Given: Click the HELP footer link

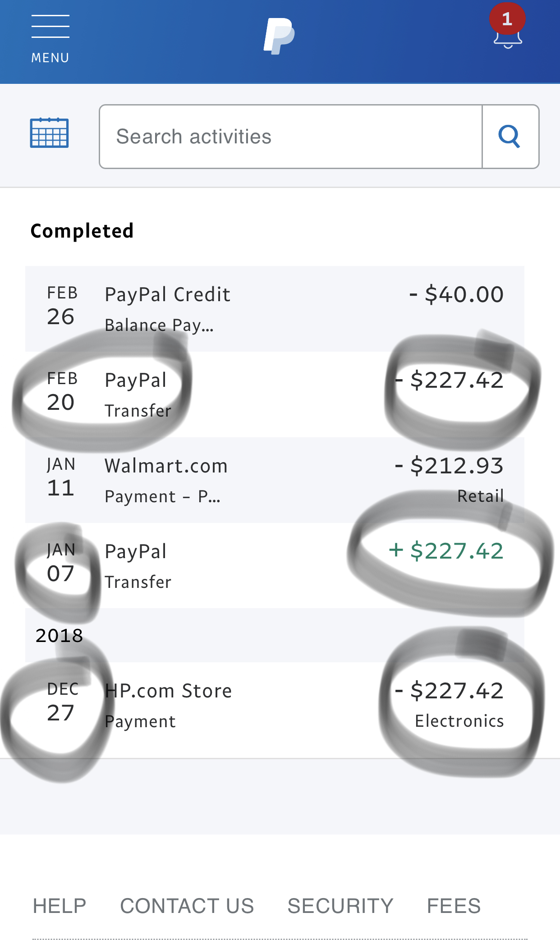Looking at the screenshot, I should [x=60, y=906].
